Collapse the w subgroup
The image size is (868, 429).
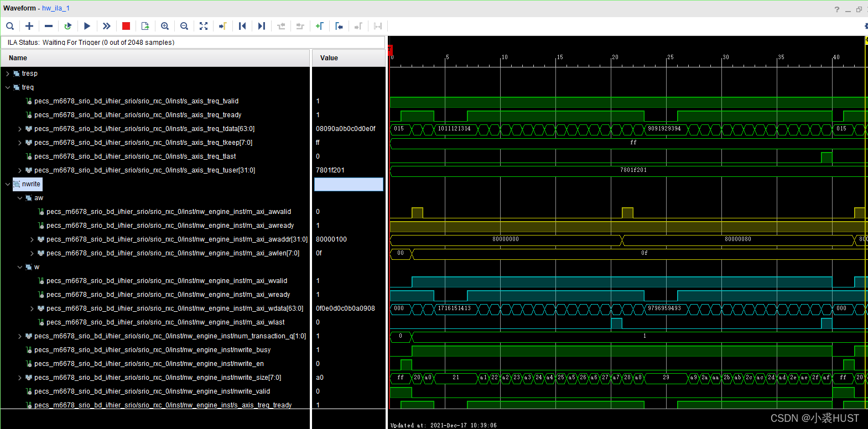click(x=20, y=267)
